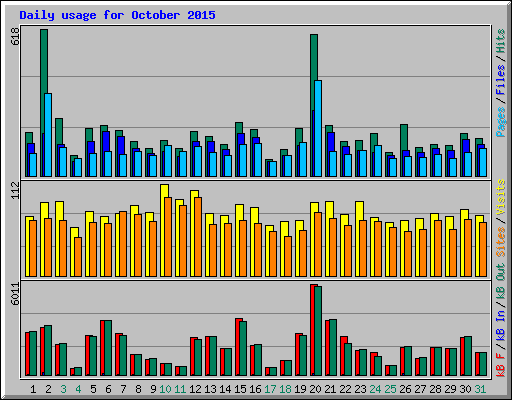This screenshot has width=512, height=400.
Task: Select day 1 on the x-axis
Action: (33, 389)
